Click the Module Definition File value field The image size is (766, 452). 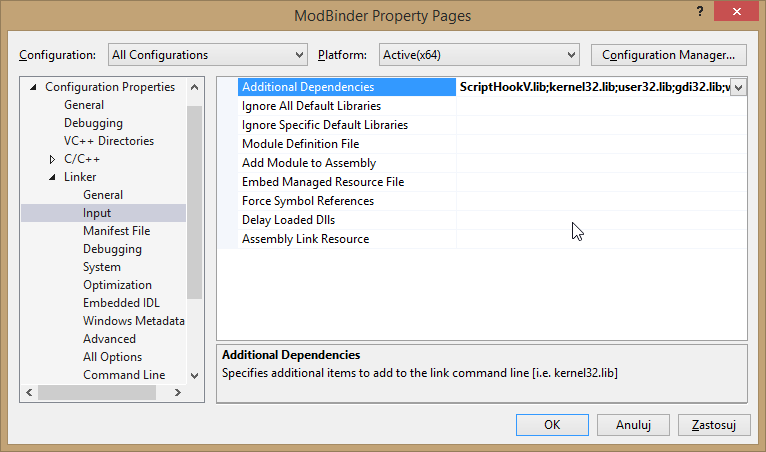pyautogui.click(x=600, y=144)
